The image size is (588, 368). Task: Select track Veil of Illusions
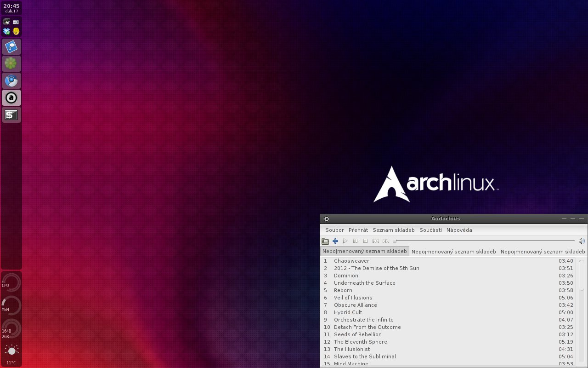448,298
